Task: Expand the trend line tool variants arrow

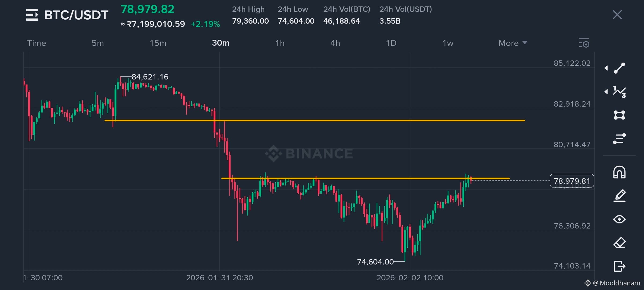Action: 606,68
